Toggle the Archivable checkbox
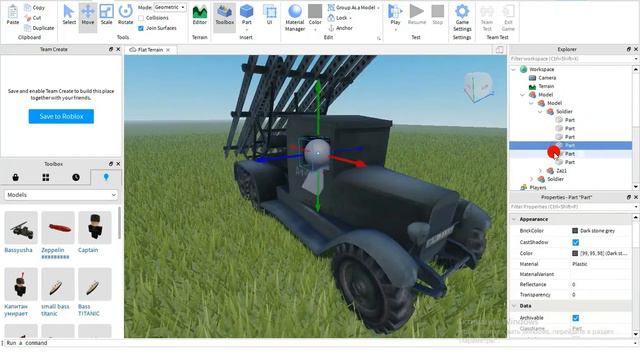This screenshot has height=360, width=640. [x=576, y=318]
